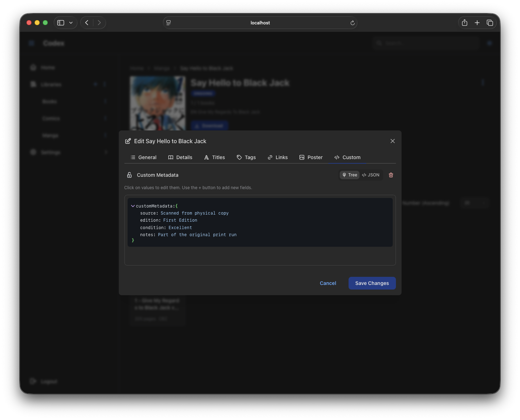
Task: Click the search magnifier in the top bar
Action: [379, 43]
